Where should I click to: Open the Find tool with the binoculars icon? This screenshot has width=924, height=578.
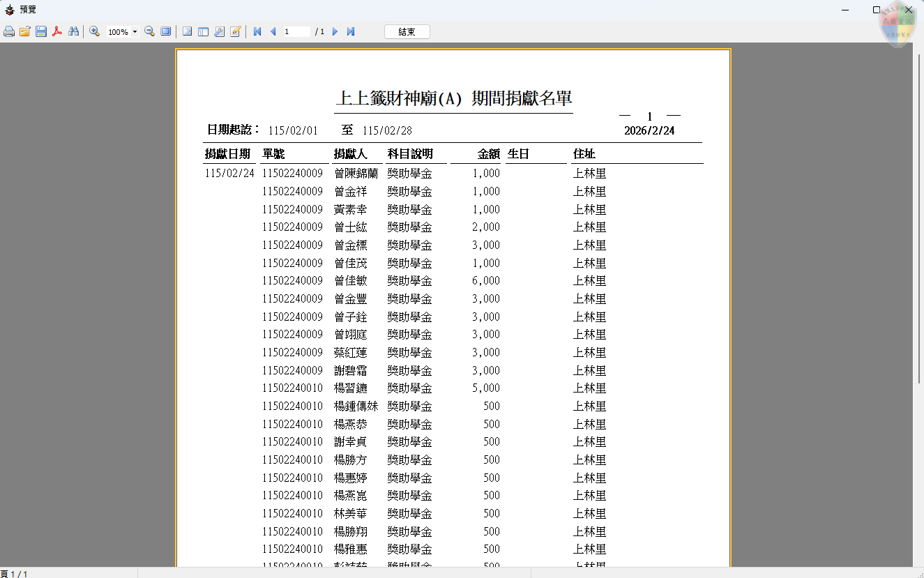(x=73, y=32)
